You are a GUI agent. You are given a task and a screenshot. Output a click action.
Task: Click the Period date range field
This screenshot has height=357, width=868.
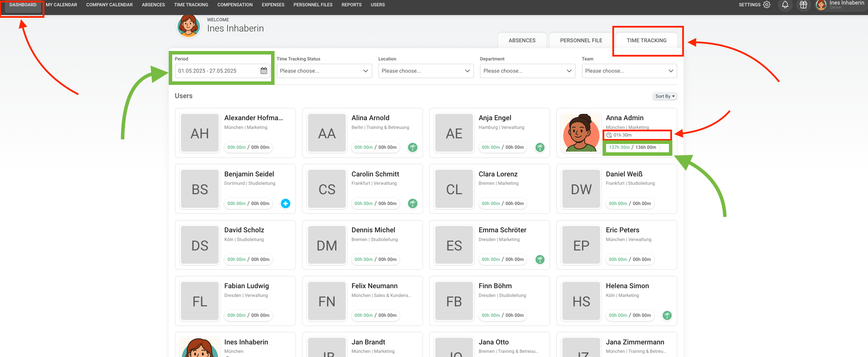223,71
